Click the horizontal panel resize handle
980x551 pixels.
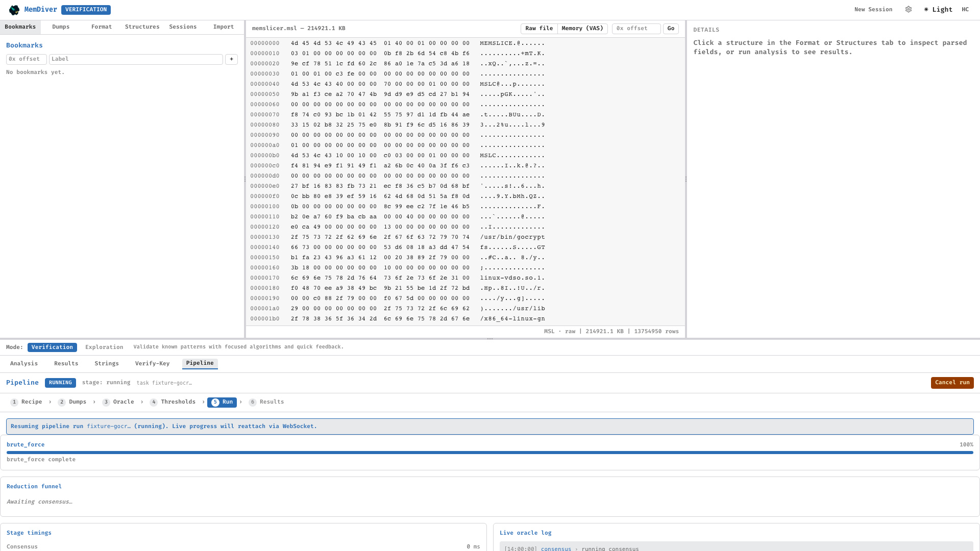click(490, 339)
